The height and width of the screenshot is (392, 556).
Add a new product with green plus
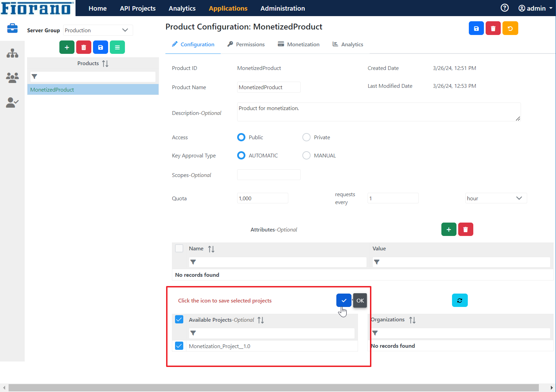(x=67, y=47)
